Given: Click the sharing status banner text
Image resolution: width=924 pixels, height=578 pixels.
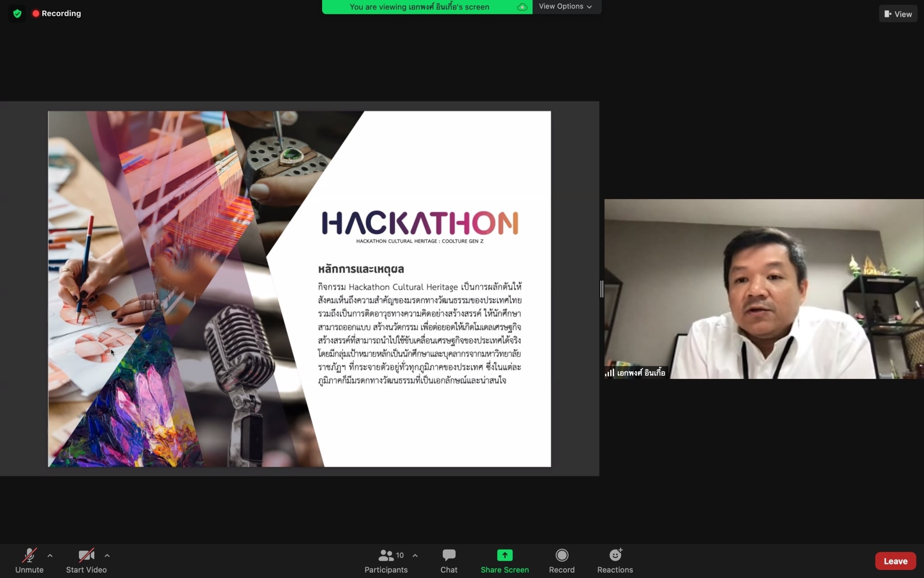Looking at the screenshot, I should tap(419, 7).
